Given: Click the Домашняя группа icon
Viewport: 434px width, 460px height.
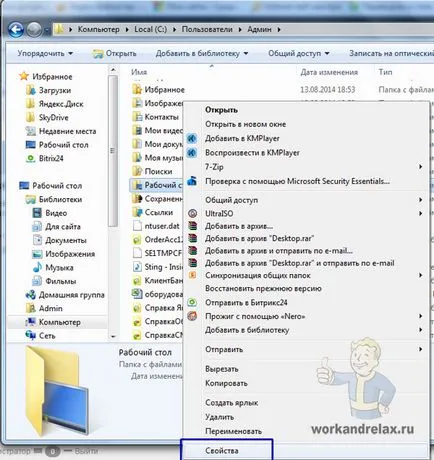Looking at the screenshot, I should tap(31, 295).
